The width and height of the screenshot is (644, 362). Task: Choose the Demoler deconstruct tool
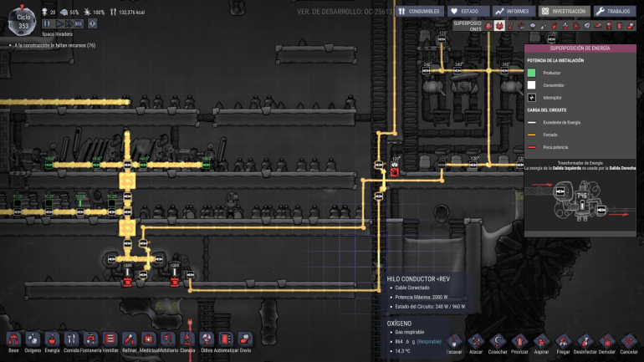click(607, 344)
